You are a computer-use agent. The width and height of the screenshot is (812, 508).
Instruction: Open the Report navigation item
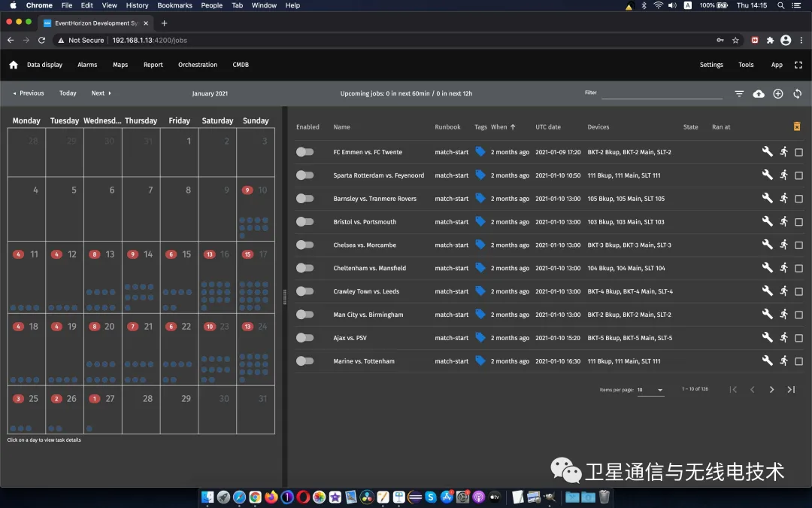tap(153, 65)
